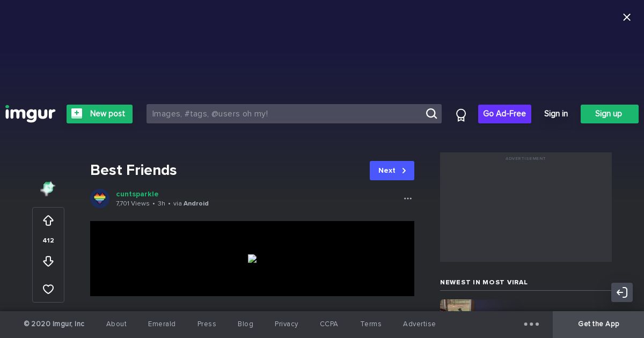Click the sidebar collapse arrow icon
The width and height of the screenshot is (644, 338).
(622, 292)
